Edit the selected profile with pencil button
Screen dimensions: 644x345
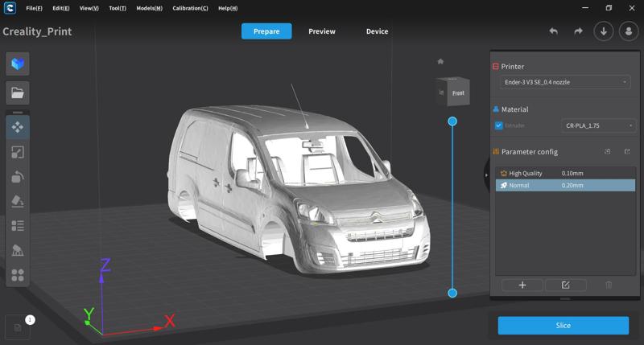tap(566, 285)
